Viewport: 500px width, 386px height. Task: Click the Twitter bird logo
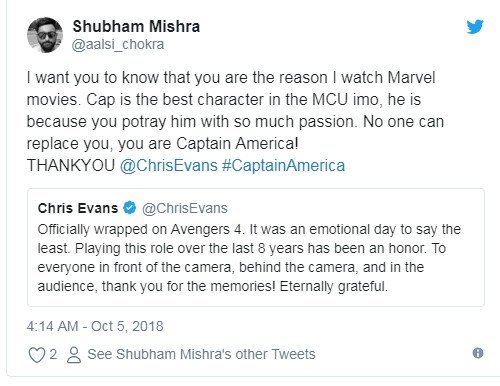[x=475, y=27]
